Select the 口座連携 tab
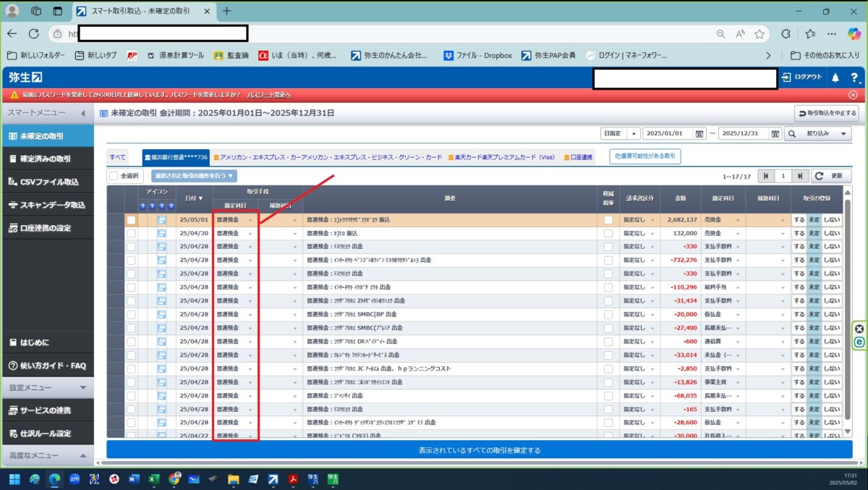 pyautogui.click(x=577, y=157)
